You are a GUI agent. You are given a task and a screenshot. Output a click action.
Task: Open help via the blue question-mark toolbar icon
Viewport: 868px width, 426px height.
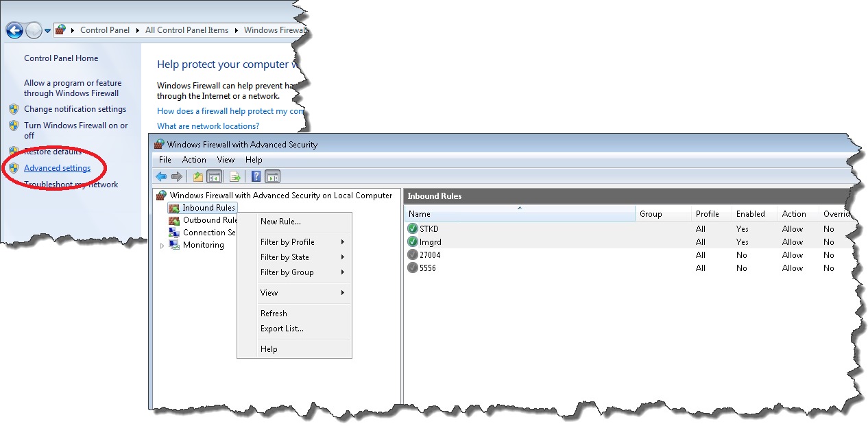pyautogui.click(x=256, y=176)
